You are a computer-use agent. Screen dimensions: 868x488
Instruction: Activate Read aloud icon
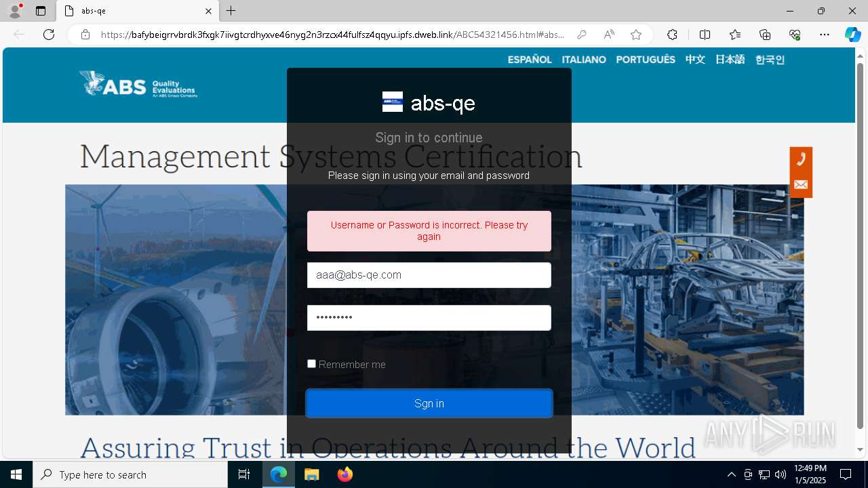609,35
